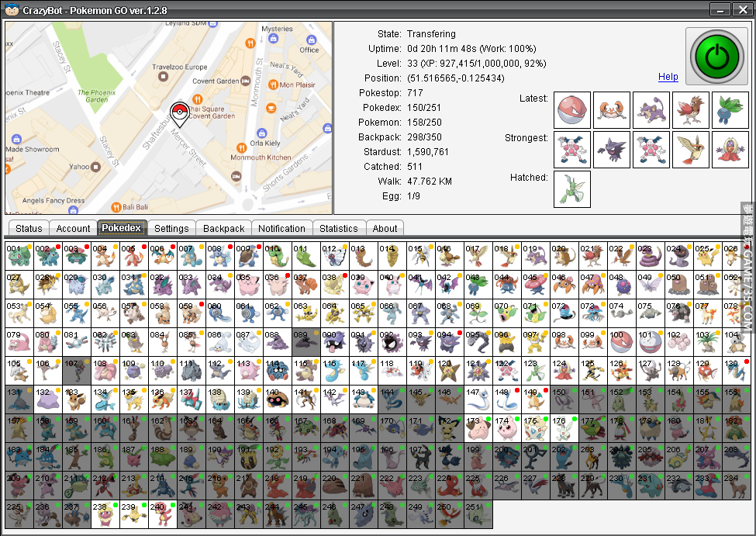Go to the Backpack tab
This screenshot has height=536, width=756.
point(224,229)
